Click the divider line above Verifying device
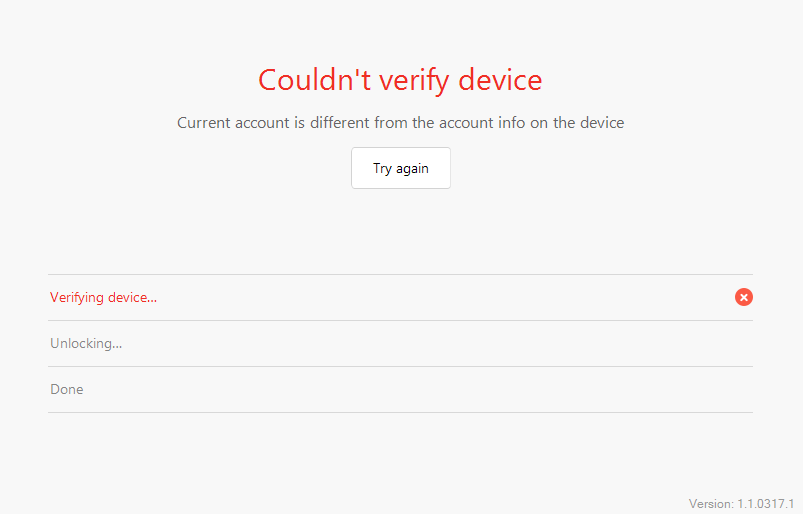This screenshot has height=514, width=803. click(x=400, y=274)
